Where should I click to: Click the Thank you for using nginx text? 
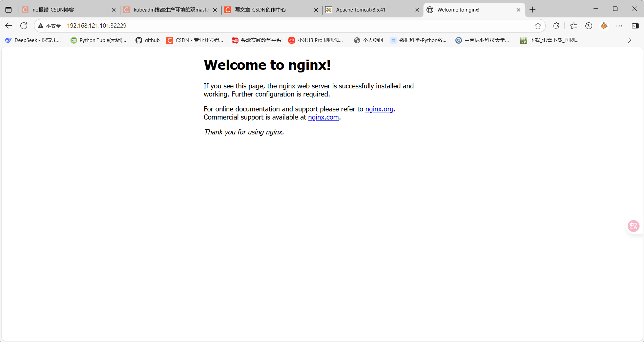click(244, 132)
